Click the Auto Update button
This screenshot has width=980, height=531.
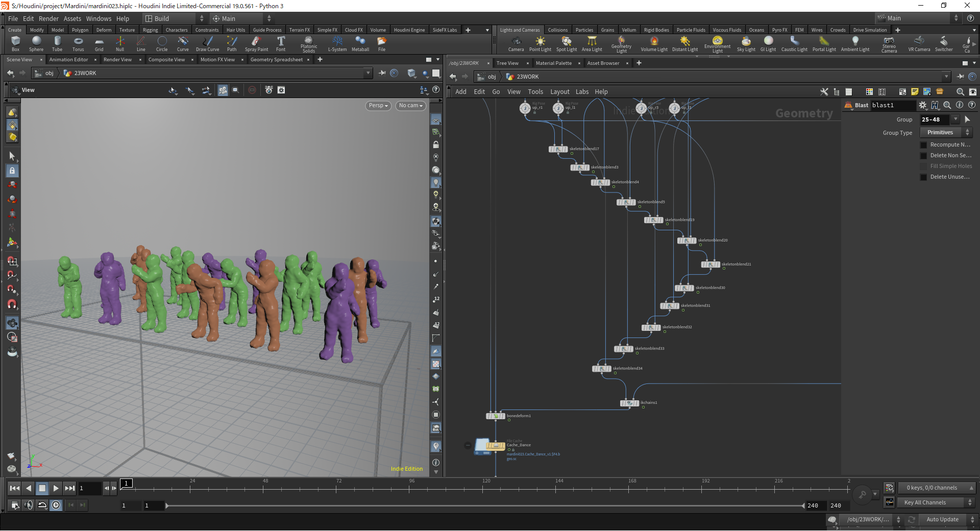[x=942, y=520]
